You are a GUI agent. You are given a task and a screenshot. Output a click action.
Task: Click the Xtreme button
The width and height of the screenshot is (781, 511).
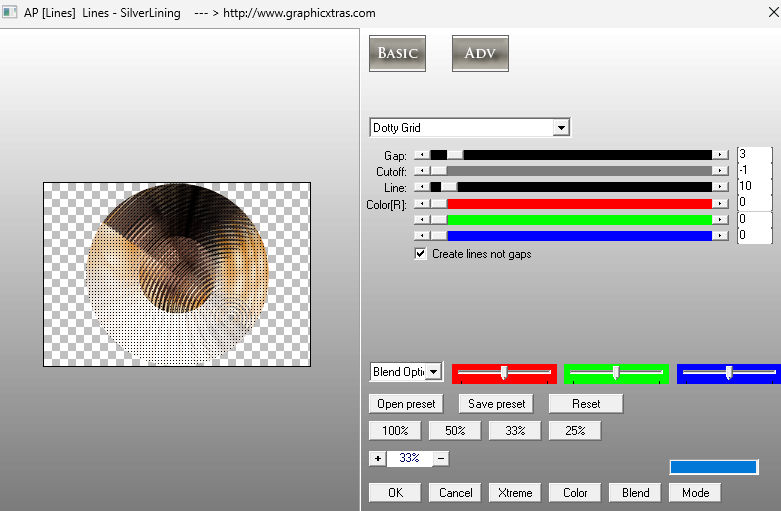(515, 492)
